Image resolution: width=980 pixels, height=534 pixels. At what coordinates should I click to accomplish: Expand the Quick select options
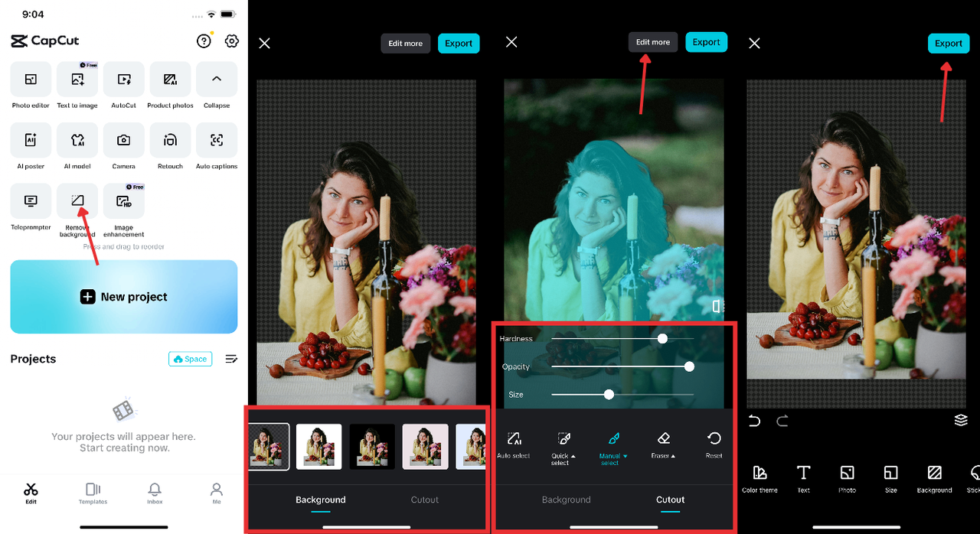tap(563, 447)
